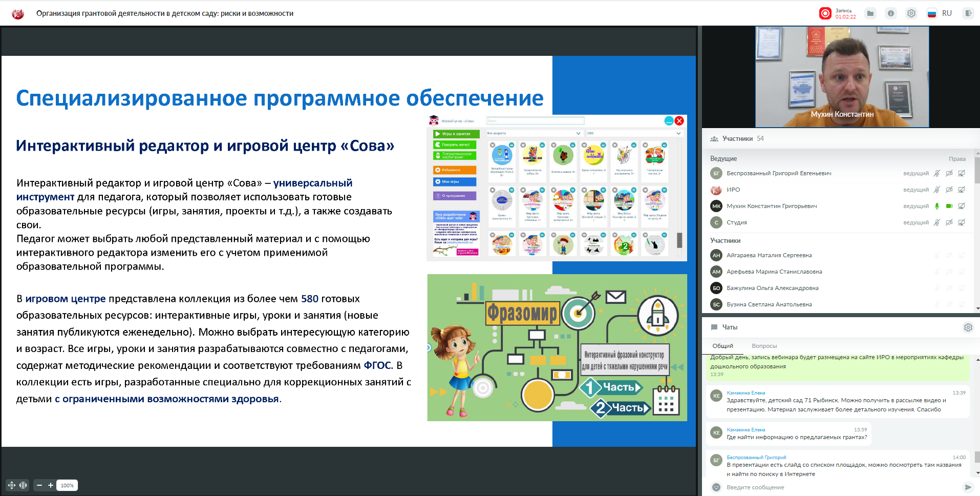
Task: Open the settings gear in top header
Action: tap(911, 13)
